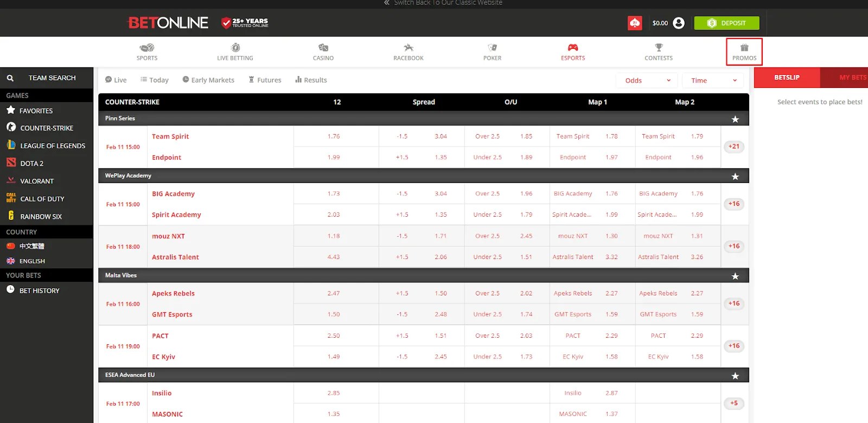Screen dimensions: 868x423
Task: Open the Poker icon
Action: click(493, 48)
